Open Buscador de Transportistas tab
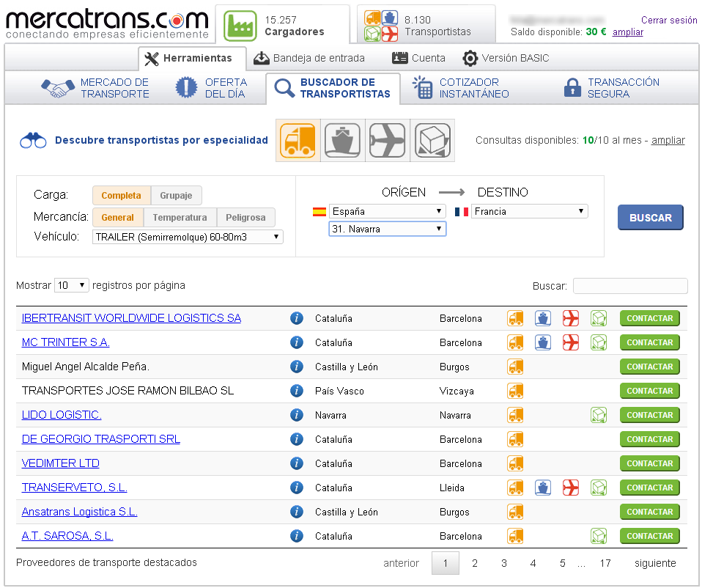The image size is (702, 588). coord(333,88)
